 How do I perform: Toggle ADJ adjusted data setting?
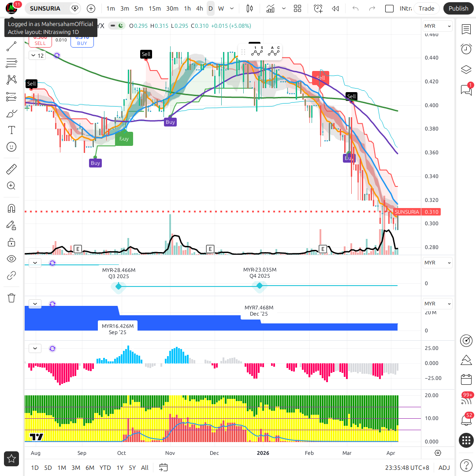coord(444,468)
